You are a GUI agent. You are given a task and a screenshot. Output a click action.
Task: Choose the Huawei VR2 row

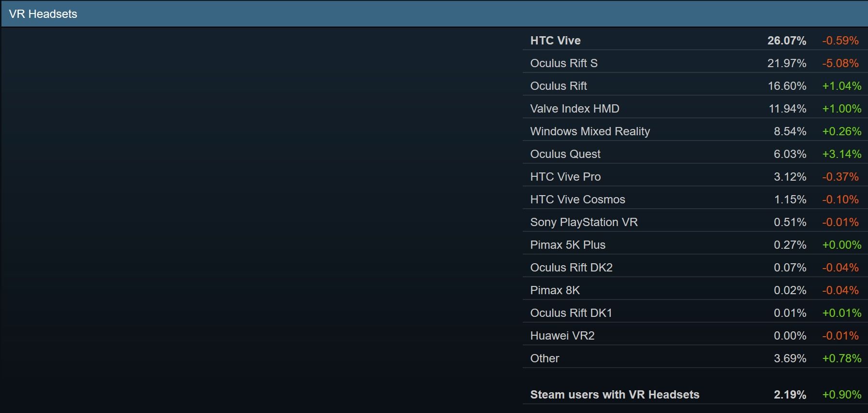click(x=562, y=336)
